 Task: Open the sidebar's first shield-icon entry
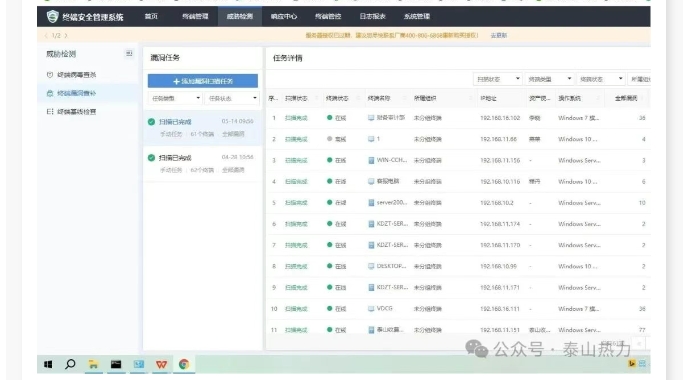71,75
